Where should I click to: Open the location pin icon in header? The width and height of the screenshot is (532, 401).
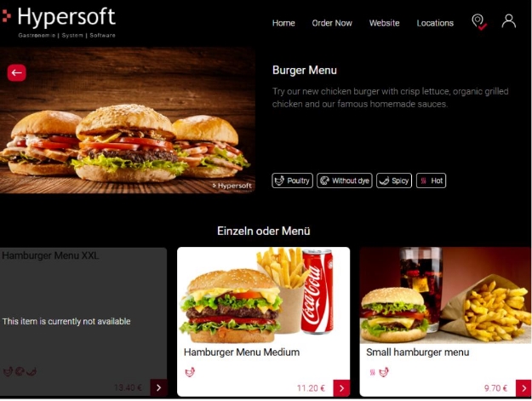pyautogui.click(x=478, y=22)
